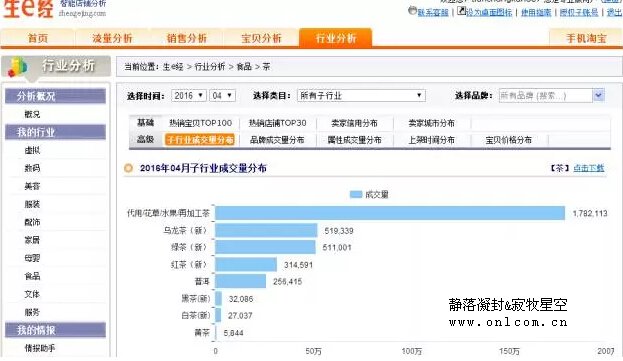623x361 pixels.
Task: Click the 白茶(新) chart bar
Action: click(x=218, y=315)
